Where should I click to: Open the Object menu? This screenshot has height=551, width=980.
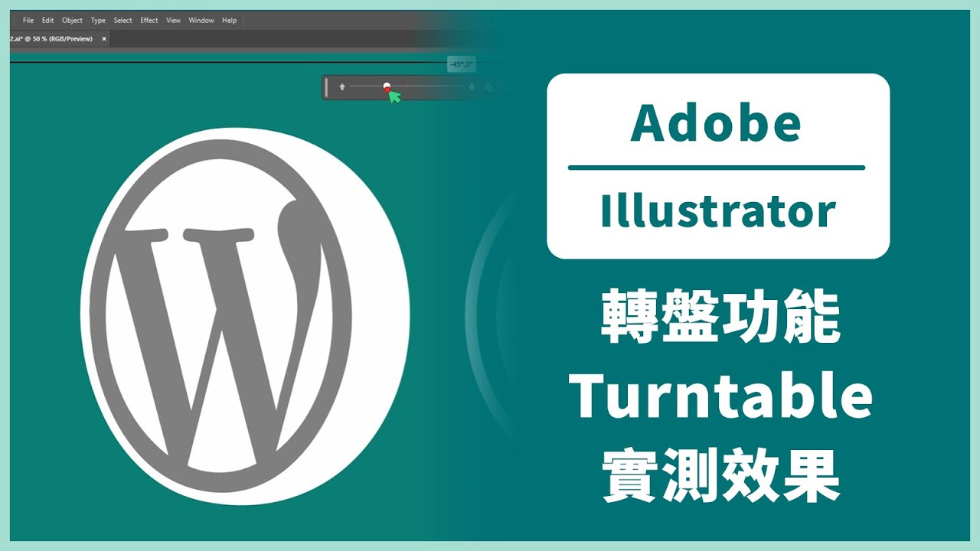coord(72,21)
